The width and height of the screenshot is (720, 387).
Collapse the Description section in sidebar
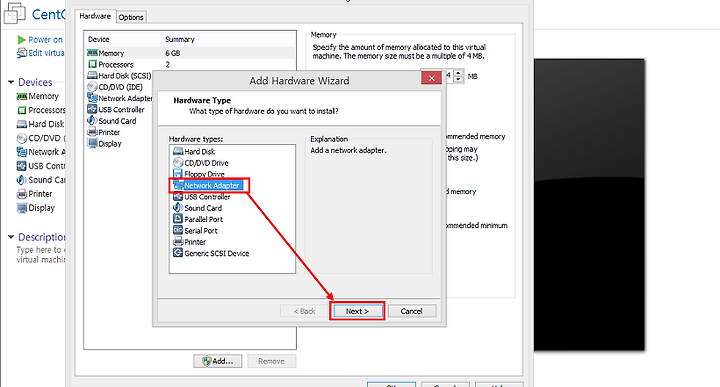(x=11, y=237)
